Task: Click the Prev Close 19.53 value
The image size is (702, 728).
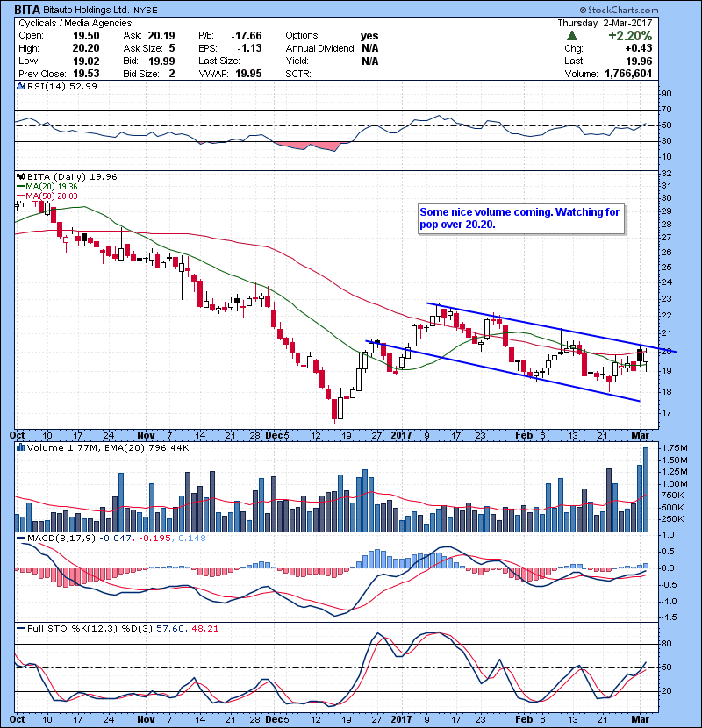Action: (86, 74)
